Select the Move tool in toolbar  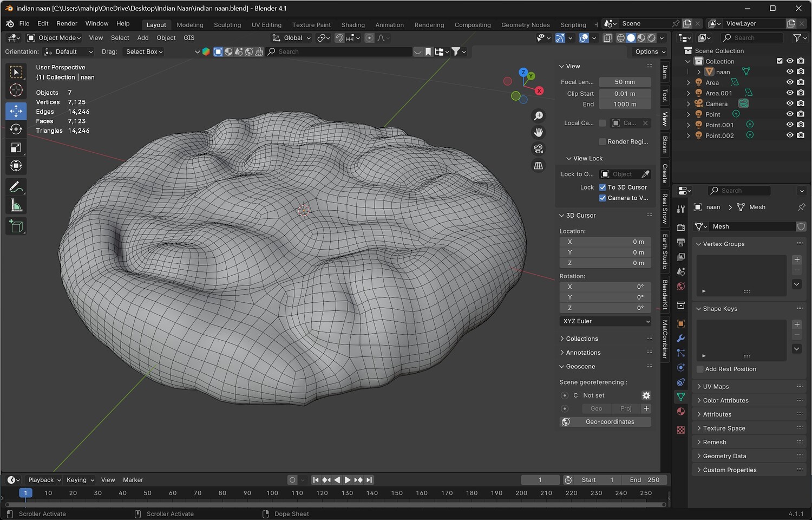pos(16,110)
